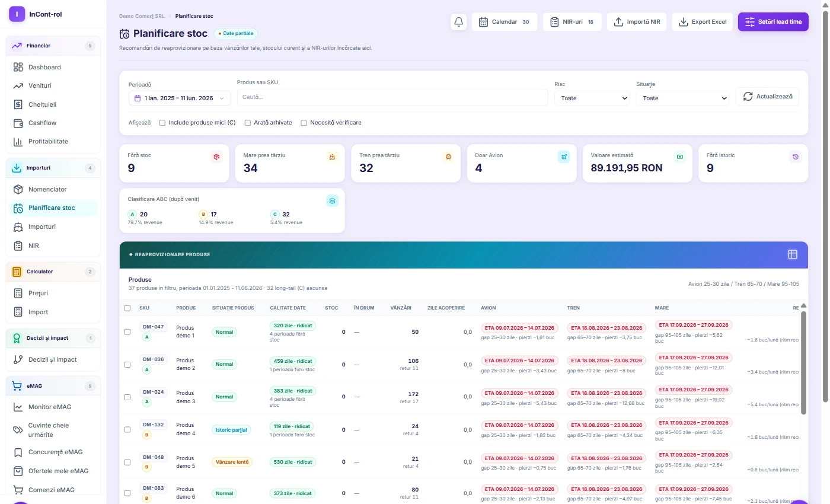Click the products table vertical scrollbar
830x504 pixels.
pos(804,363)
